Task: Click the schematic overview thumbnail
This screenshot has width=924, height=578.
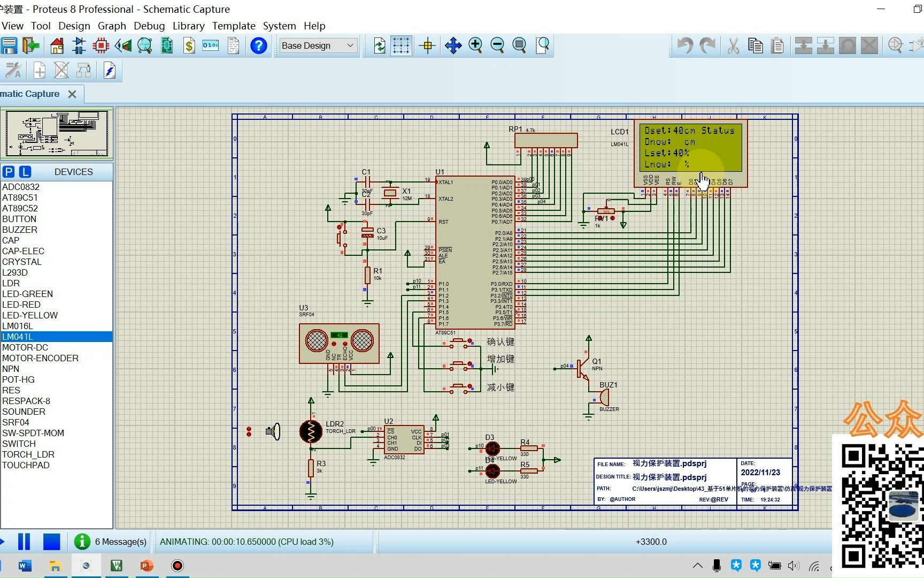Action: click(57, 134)
